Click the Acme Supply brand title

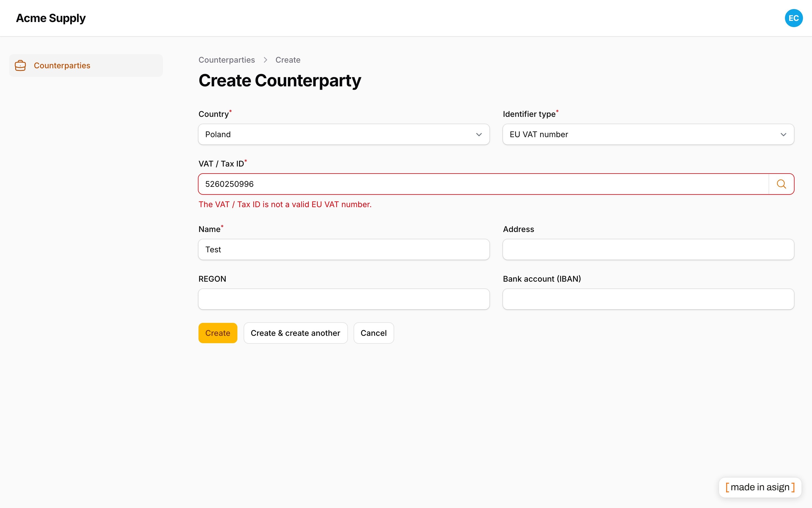(x=51, y=18)
